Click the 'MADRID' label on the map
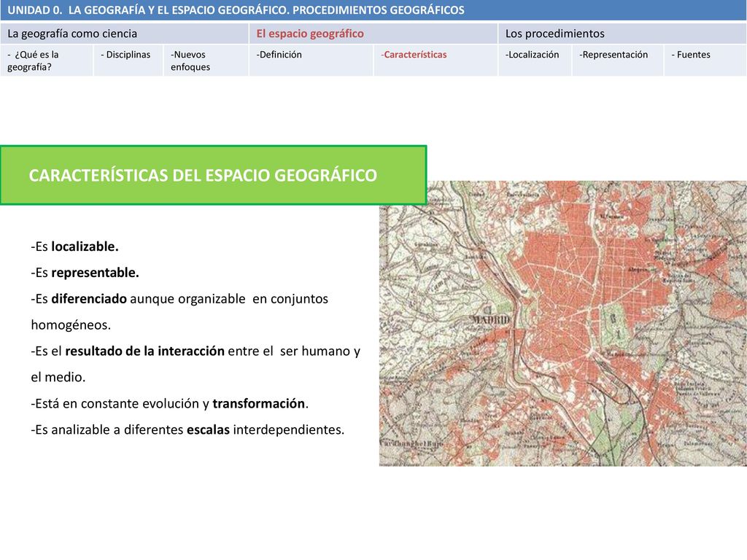 click(x=491, y=319)
